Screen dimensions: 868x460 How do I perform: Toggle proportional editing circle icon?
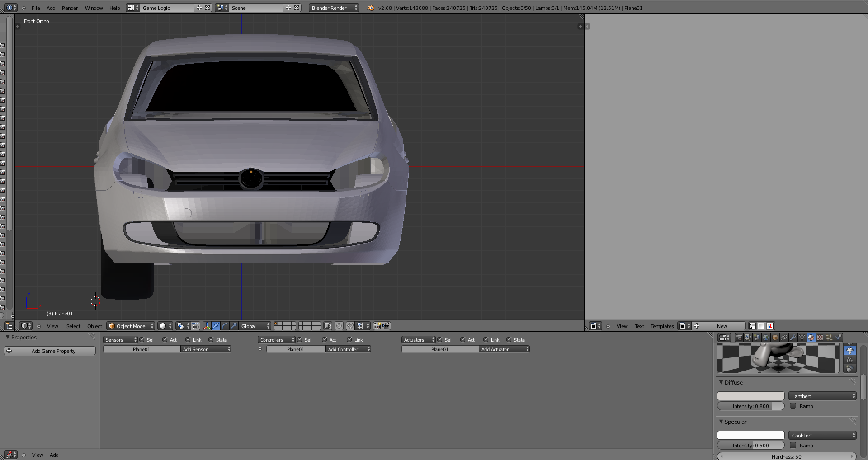(339, 326)
